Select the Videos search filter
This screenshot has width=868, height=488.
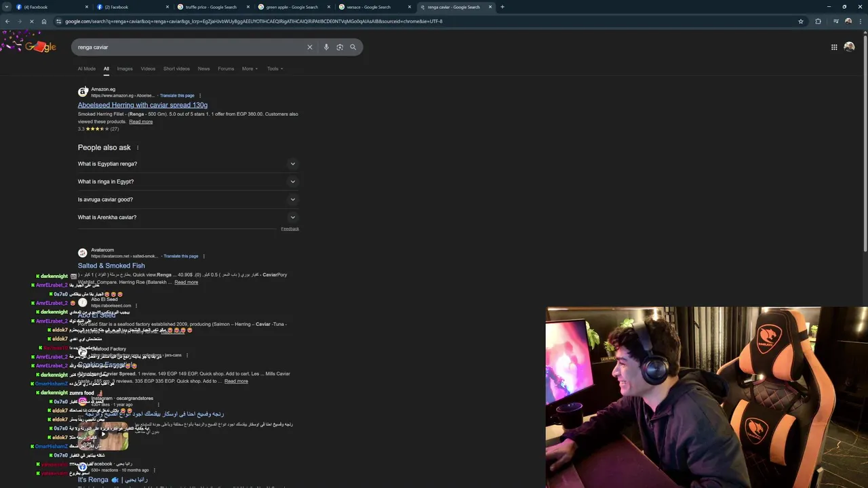coord(148,68)
